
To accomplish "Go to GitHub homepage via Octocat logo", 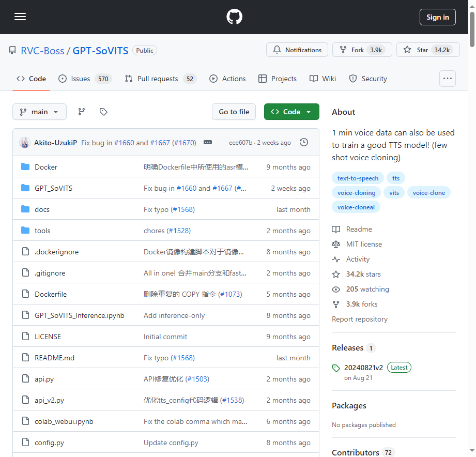I will pos(234,17).
